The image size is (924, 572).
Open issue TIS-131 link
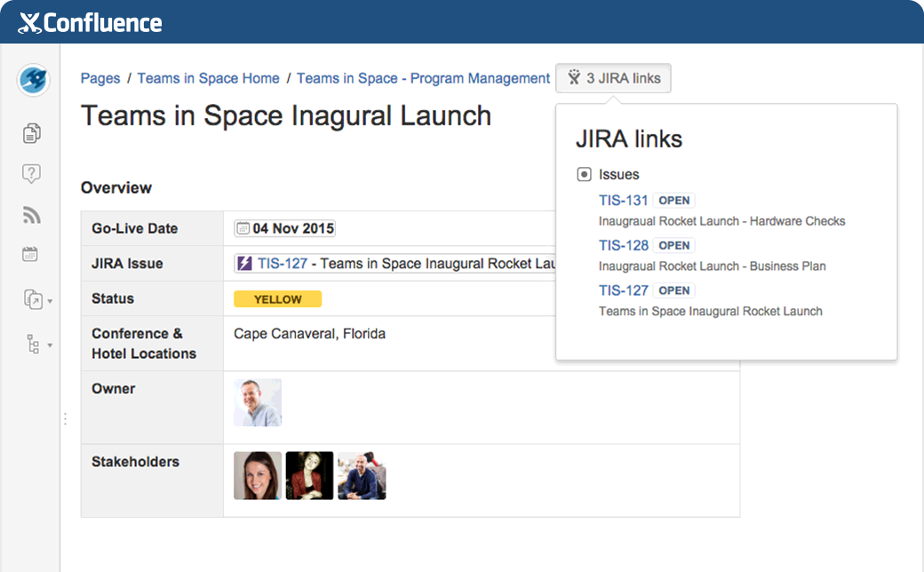point(624,200)
